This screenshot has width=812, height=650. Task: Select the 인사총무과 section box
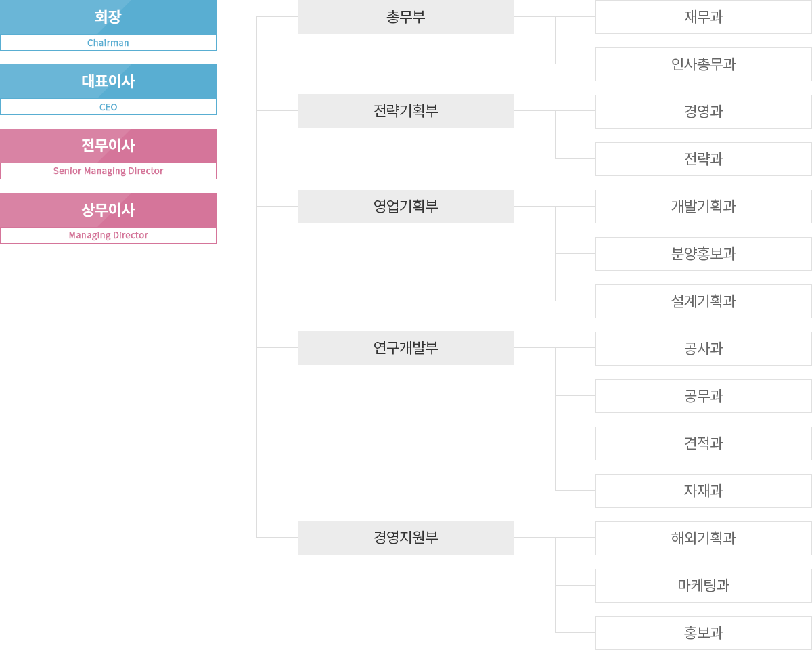pyautogui.click(x=704, y=64)
